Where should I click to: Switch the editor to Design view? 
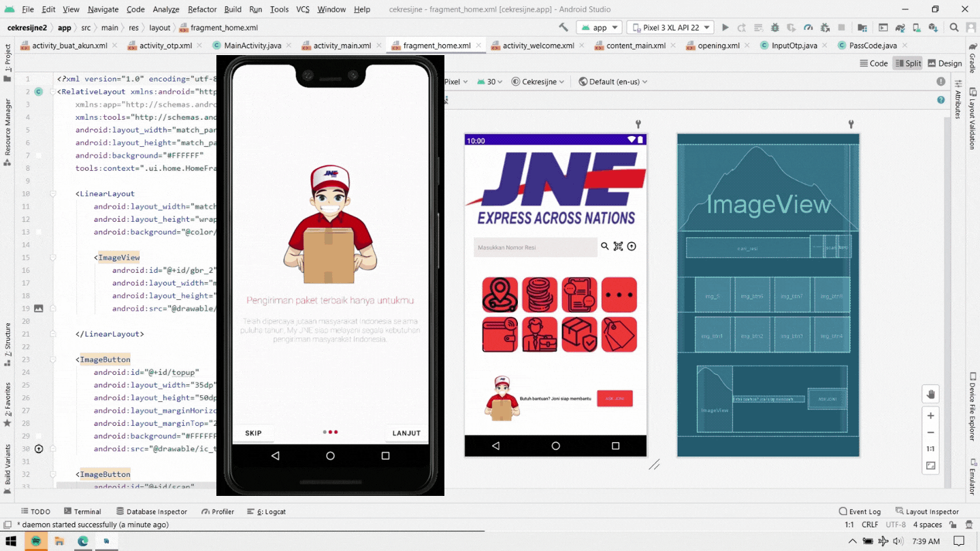[946, 63]
